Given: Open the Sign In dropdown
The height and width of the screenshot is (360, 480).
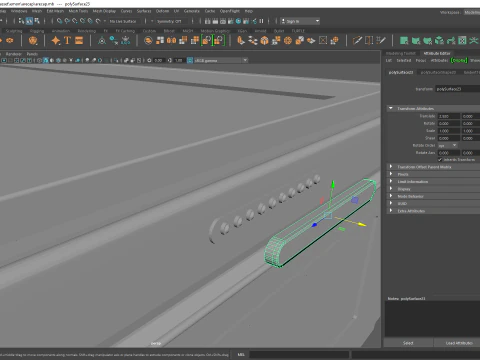Looking at the screenshot, I should (300, 21).
